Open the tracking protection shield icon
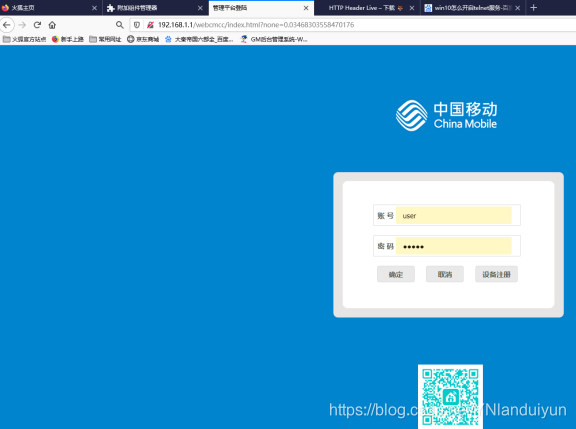This screenshot has height=429, width=576. tap(137, 25)
